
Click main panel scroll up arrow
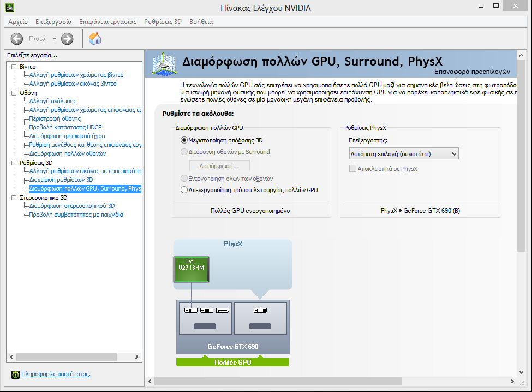(x=521, y=55)
